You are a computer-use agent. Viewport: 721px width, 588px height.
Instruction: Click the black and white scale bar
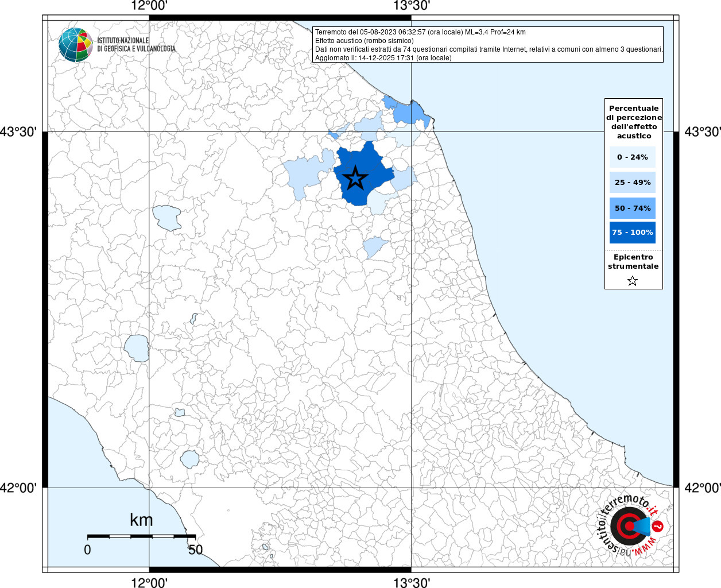coord(141,536)
